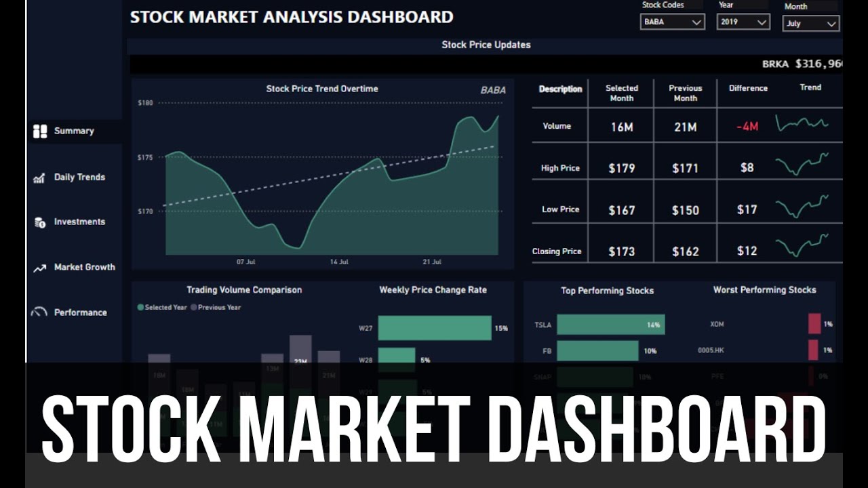The image size is (868, 488).
Task: Click the Weekly Price Change Rate title
Action: [x=433, y=289]
